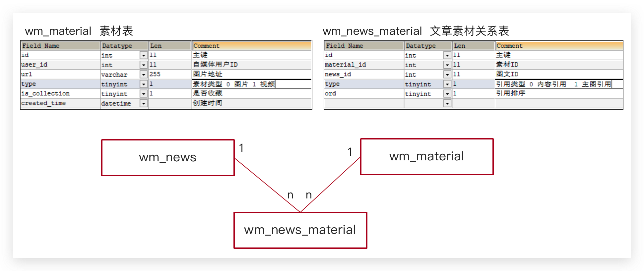The image size is (644, 271).
Task: Select the wm_news_material entity box in diagram
Action: point(300,230)
